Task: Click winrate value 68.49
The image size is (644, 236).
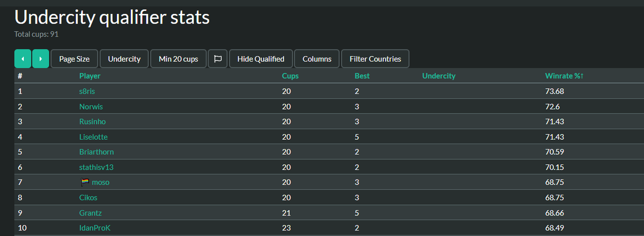Action: pyautogui.click(x=554, y=228)
